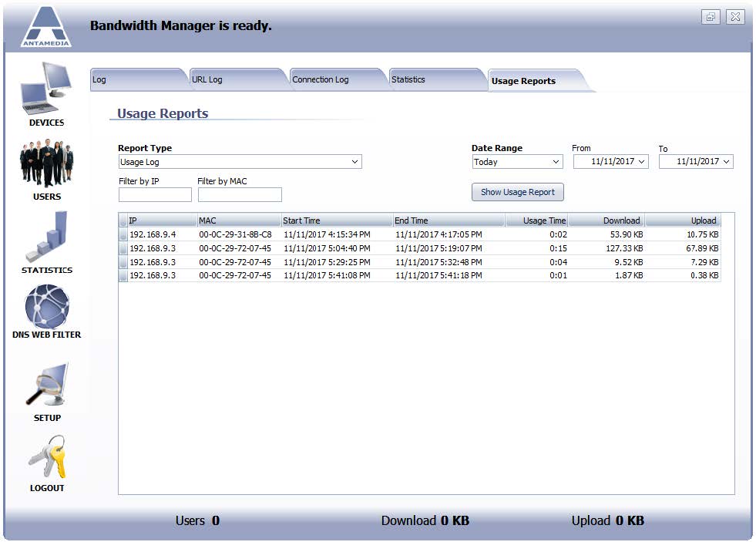This screenshot has height=542, width=756.
Task: Open the DNS Web Filter globe icon
Action: pyautogui.click(x=47, y=307)
